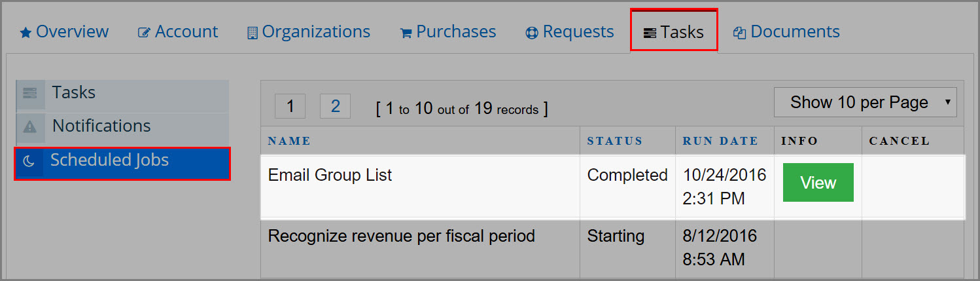980x281 pixels.
Task: Sort by the Run Date column
Action: click(x=720, y=141)
